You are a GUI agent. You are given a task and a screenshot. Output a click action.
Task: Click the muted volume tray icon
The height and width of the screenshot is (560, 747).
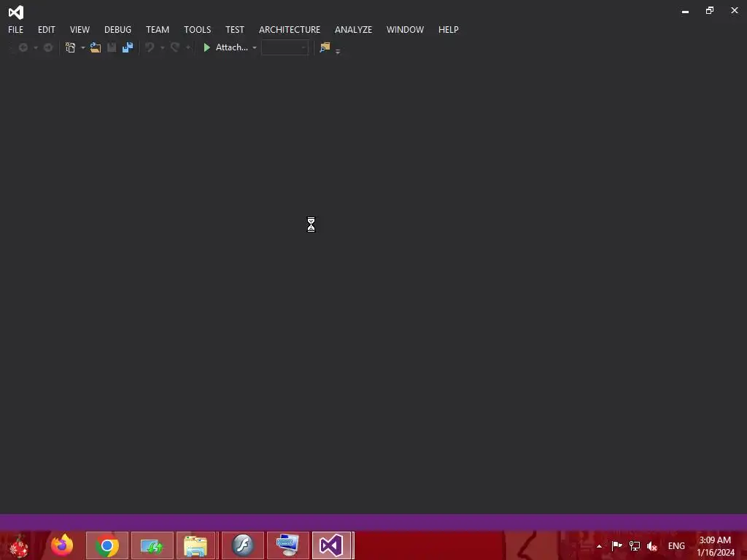651,546
